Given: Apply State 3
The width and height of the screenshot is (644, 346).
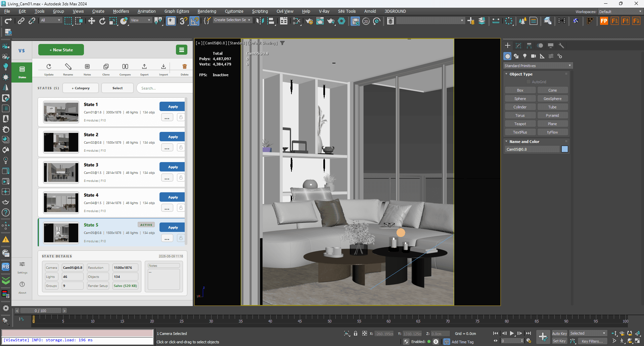Looking at the screenshot, I should [x=173, y=167].
